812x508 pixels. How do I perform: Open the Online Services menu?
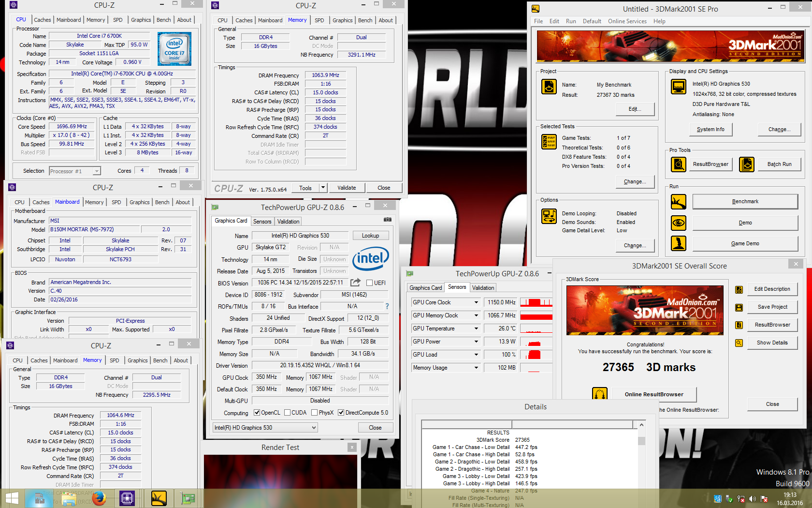(627, 21)
